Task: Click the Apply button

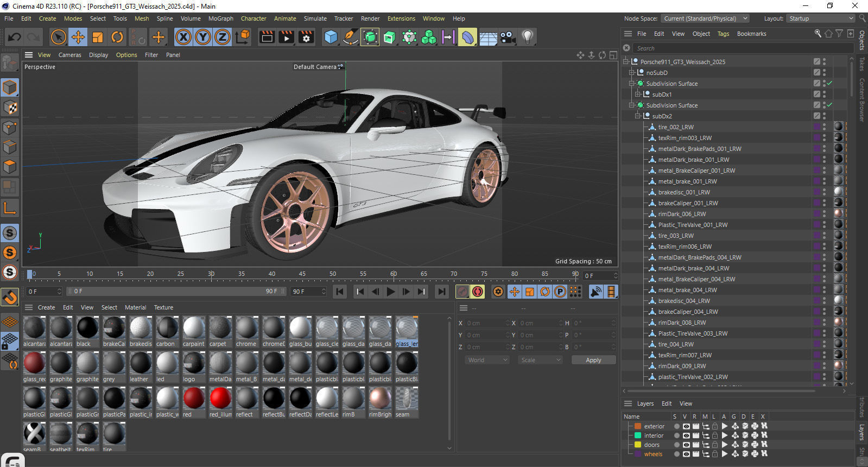Action: click(x=593, y=360)
